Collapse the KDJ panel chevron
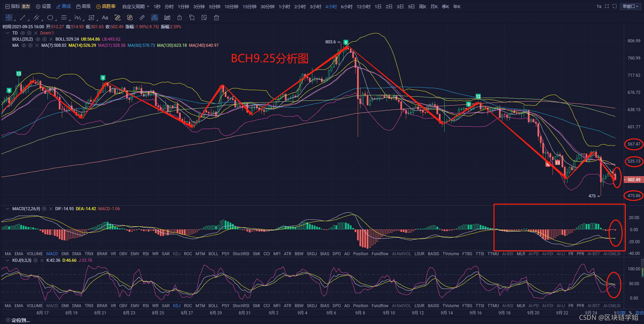The width and height of the screenshot is (644, 324). click(x=8, y=260)
